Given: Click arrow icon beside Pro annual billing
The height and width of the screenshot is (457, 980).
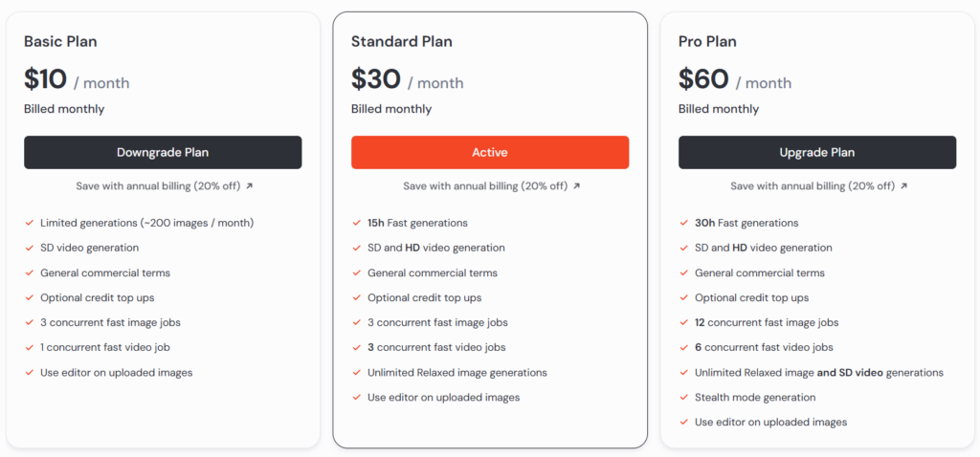Looking at the screenshot, I should click(903, 186).
